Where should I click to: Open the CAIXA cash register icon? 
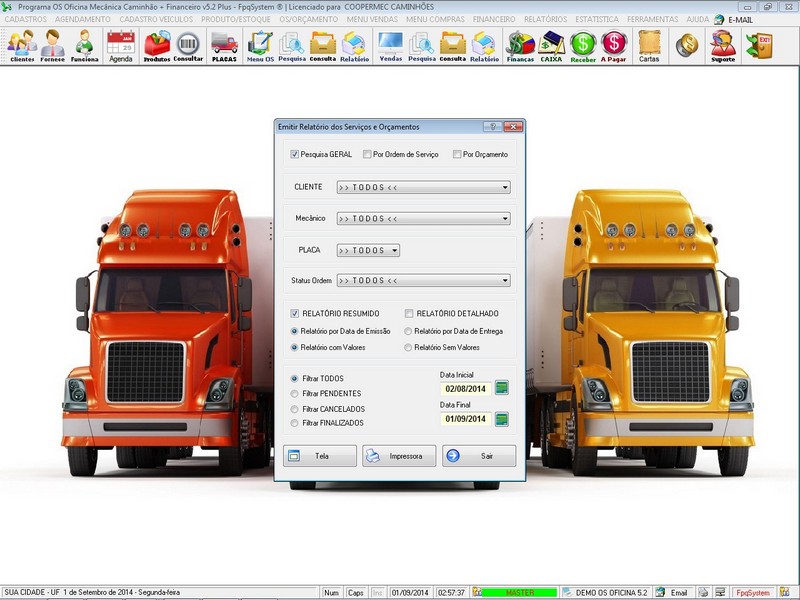point(551,46)
